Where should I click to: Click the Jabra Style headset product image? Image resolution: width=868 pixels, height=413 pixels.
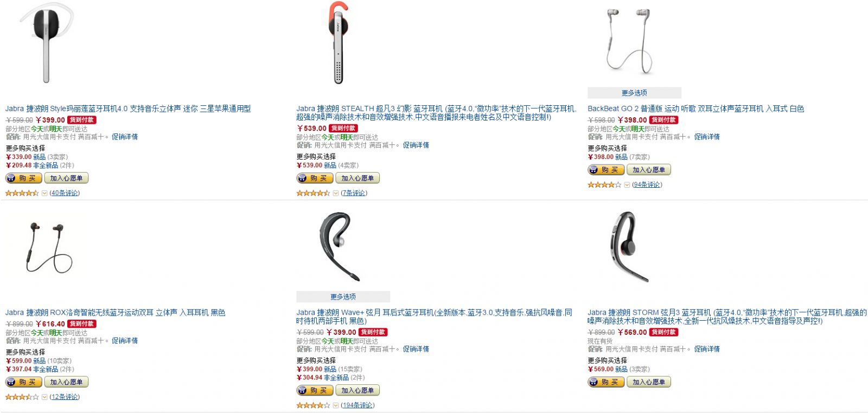coord(47,43)
